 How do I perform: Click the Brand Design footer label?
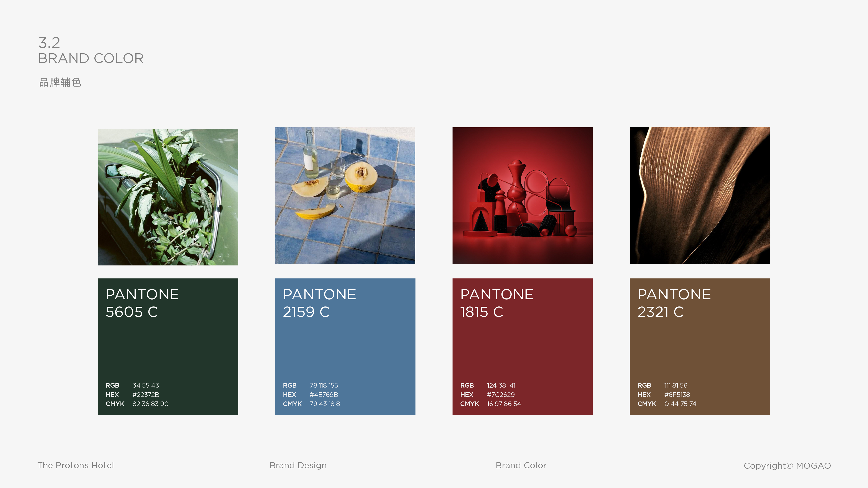point(298,465)
